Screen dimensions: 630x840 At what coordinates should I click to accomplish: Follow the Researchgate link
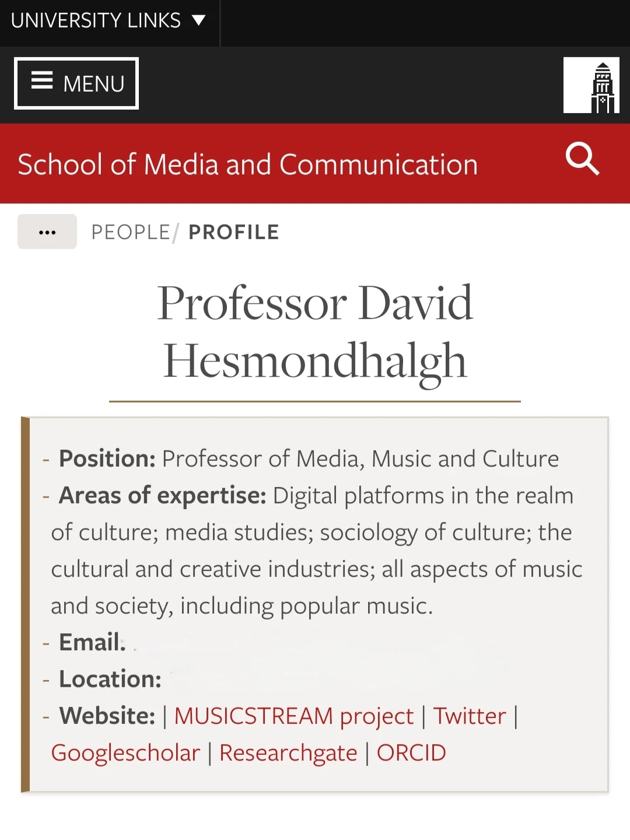[288, 752]
